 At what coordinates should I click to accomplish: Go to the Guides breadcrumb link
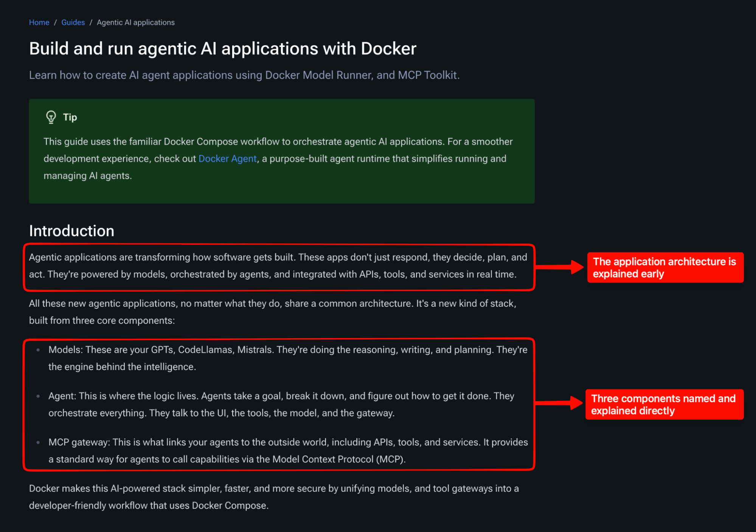73,22
